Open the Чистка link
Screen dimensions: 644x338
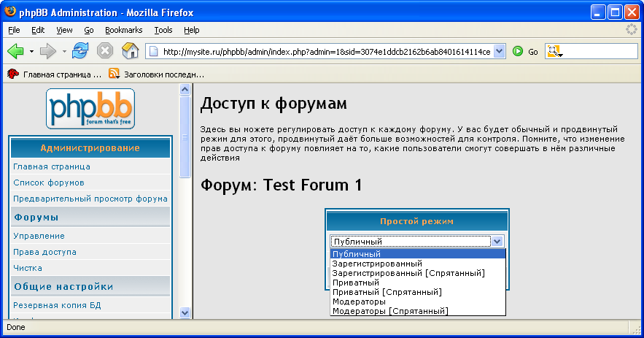coord(28,268)
